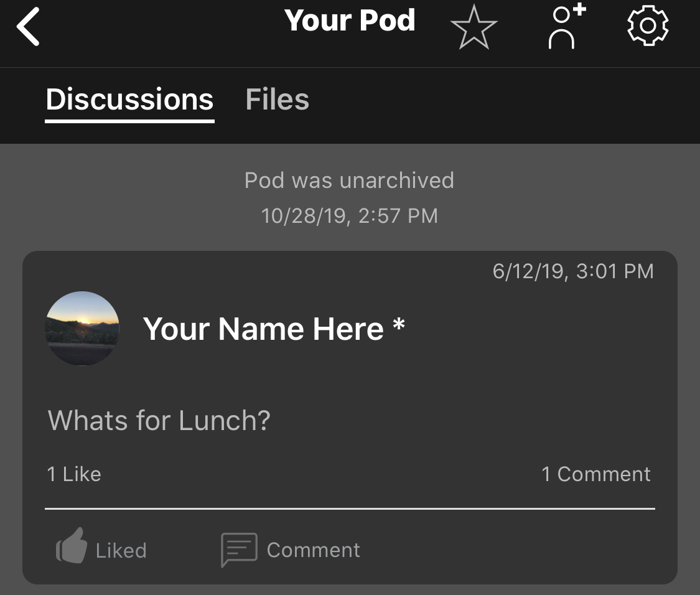Select the "Pod was unarchived" message
The image size is (700, 595).
coord(349,180)
